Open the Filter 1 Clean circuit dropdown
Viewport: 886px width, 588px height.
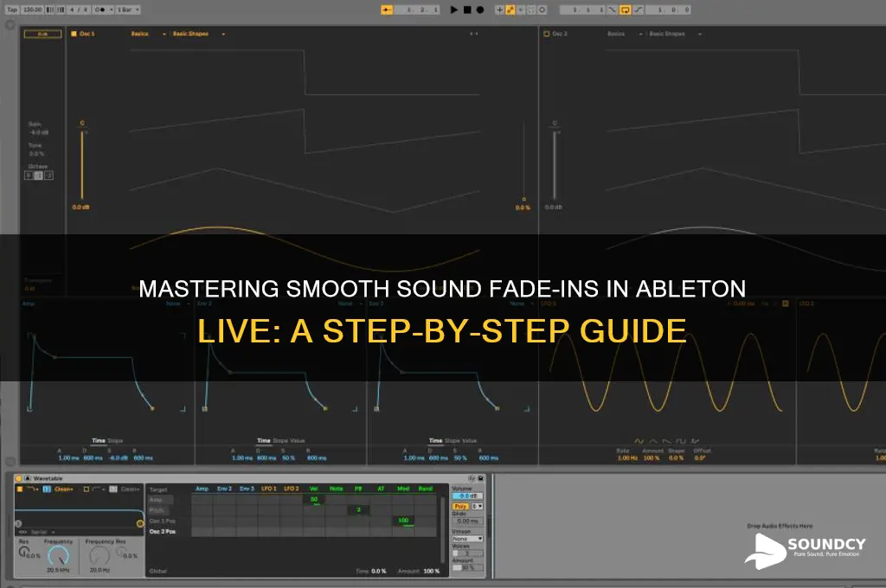pyautogui.click(x=64, y=489)
